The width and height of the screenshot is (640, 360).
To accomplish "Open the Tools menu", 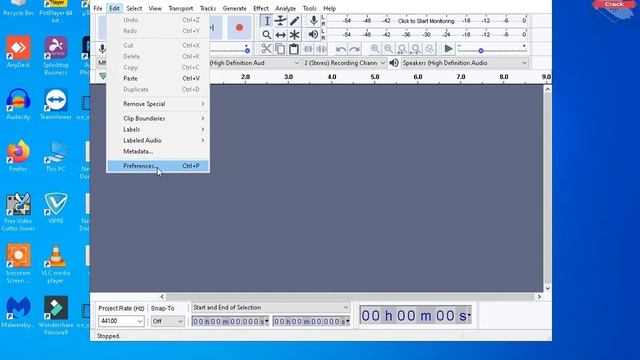I will point(309,8).
